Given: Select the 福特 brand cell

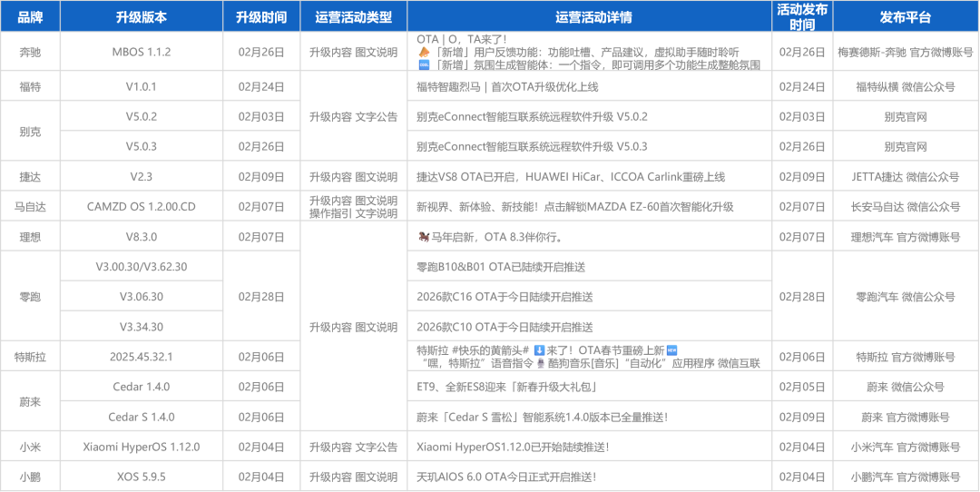Looking at the screenshot, I should click(30, 86).
